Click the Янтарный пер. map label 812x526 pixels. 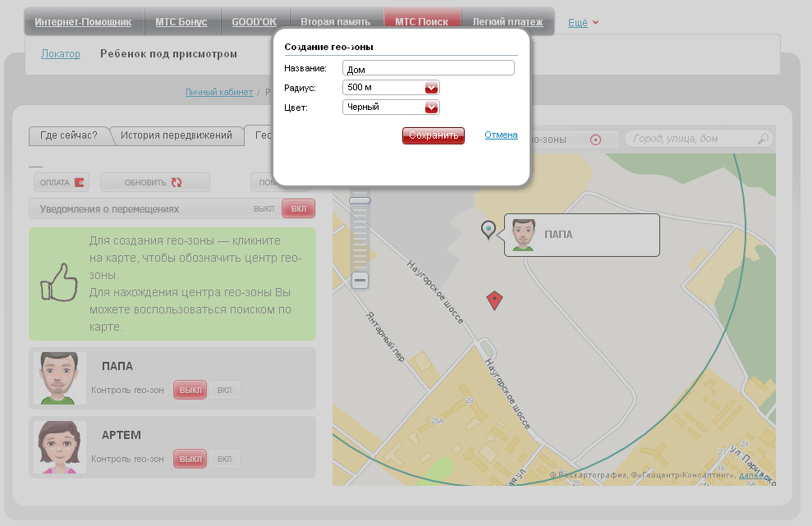coord(385,336)
